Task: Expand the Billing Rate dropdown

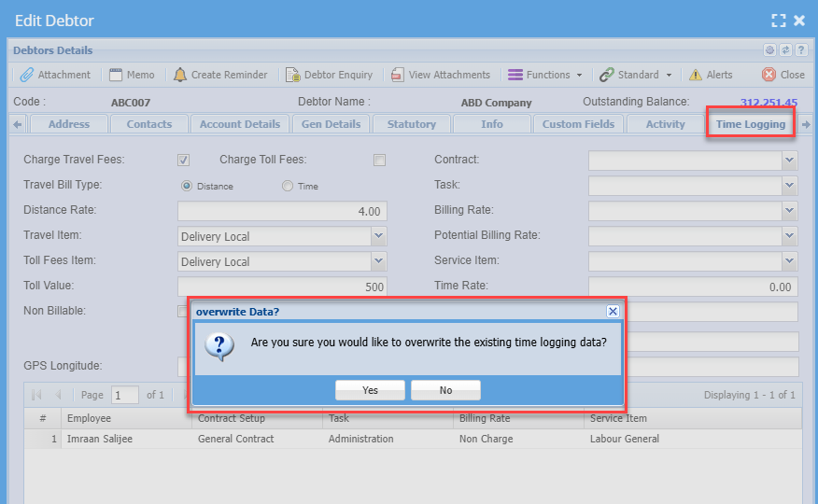Action: tap(789, 211)
